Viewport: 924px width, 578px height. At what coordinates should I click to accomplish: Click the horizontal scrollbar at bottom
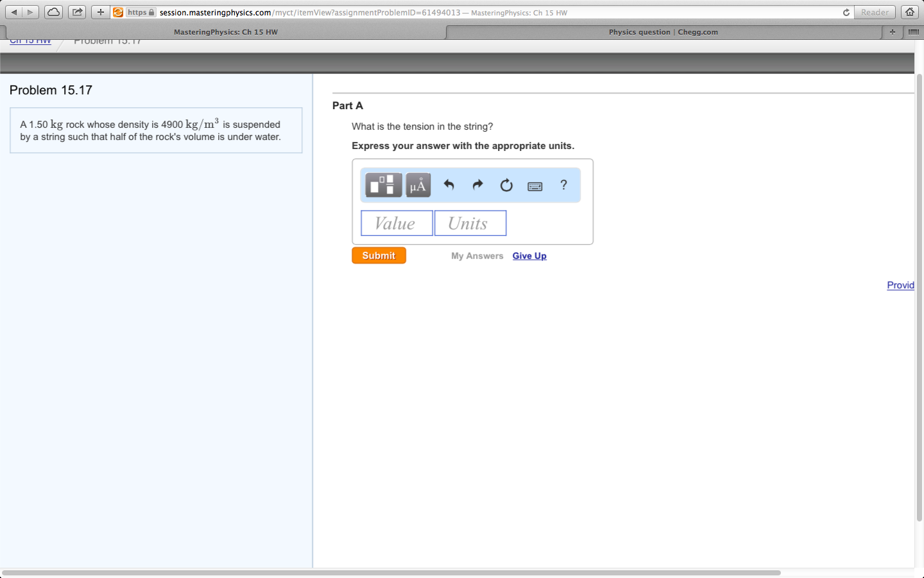coord(391,572)
